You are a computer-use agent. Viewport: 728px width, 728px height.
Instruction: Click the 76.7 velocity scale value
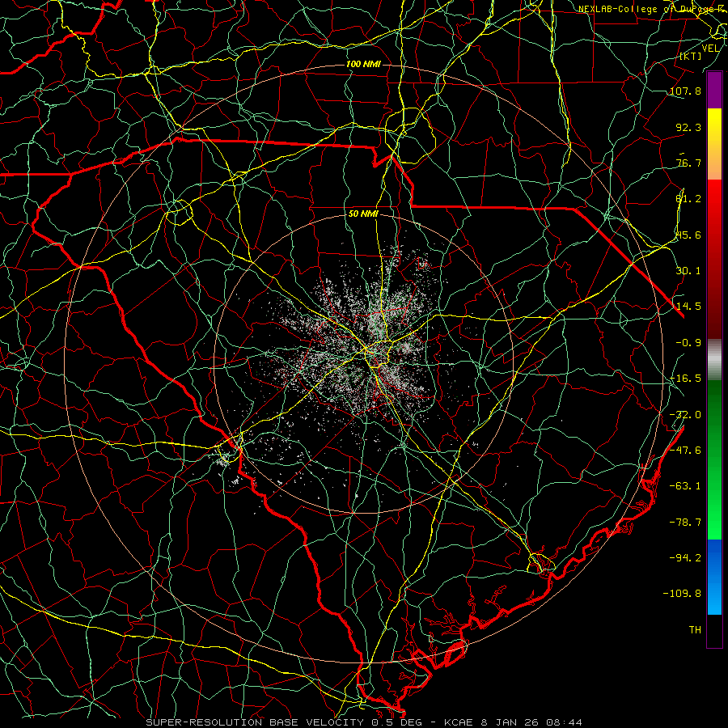(688, 163)
